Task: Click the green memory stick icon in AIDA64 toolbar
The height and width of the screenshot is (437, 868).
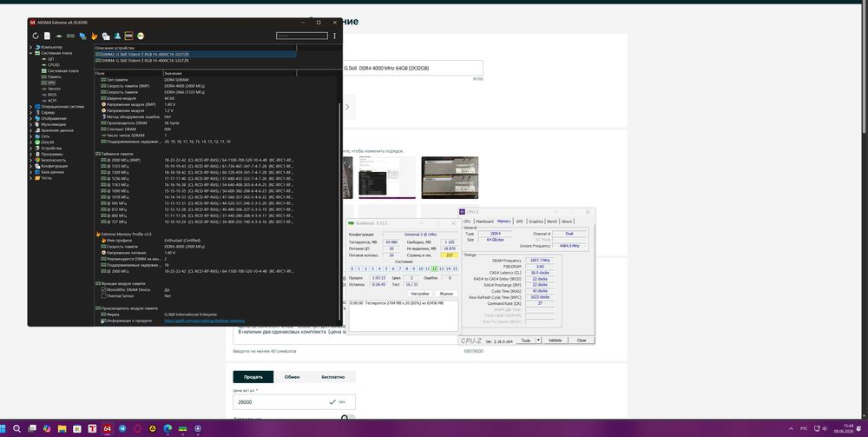Action: [71, 36]
